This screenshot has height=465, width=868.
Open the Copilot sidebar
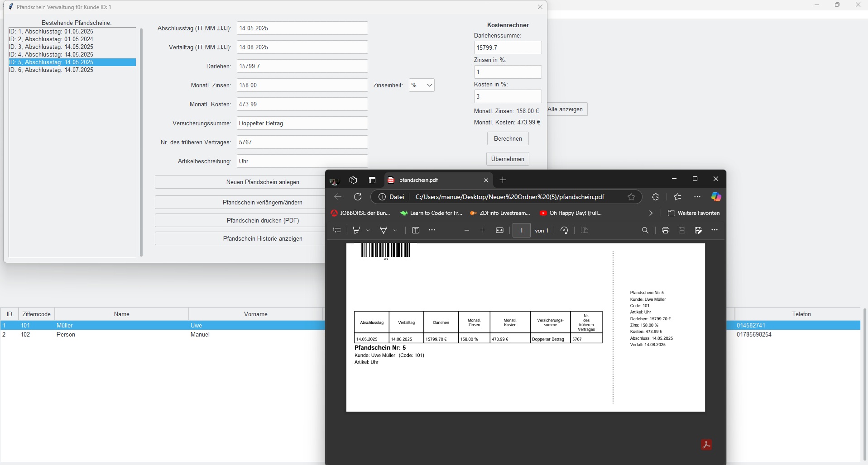(x=716, y=197)
